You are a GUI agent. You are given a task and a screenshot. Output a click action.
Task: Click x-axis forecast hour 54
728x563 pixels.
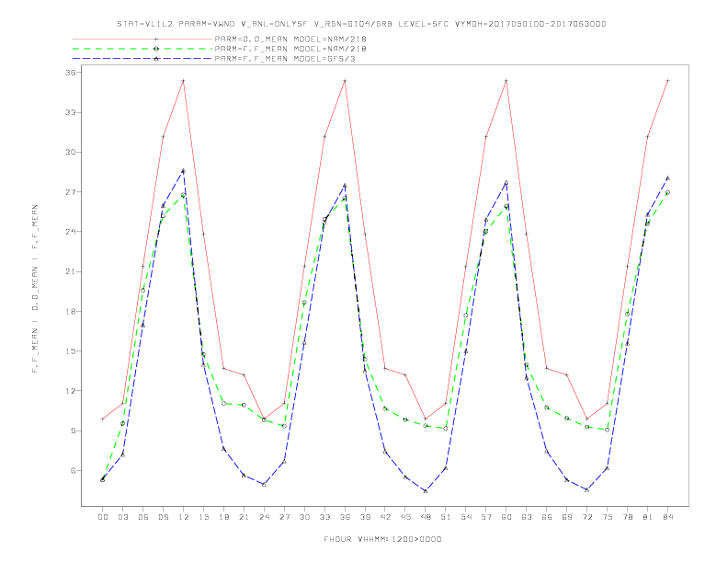pos(466,517)
